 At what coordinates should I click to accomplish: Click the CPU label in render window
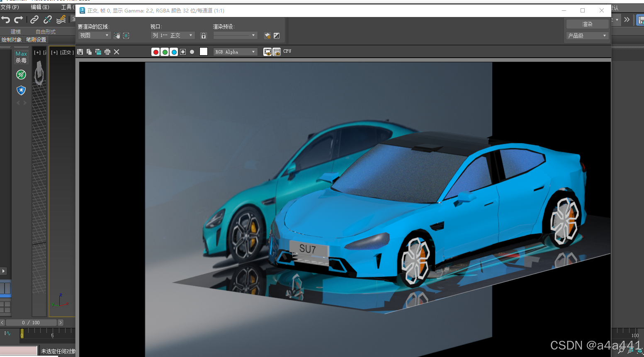click(x=287, y=51)
